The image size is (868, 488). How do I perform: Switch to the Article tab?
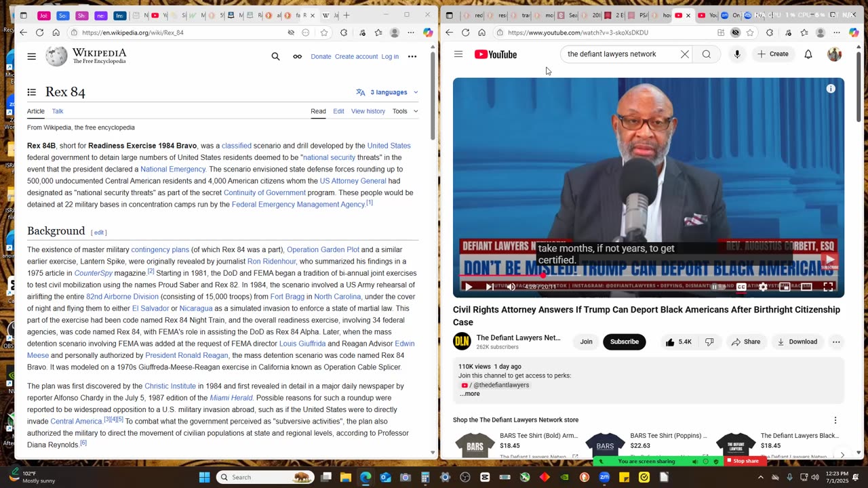36,111
